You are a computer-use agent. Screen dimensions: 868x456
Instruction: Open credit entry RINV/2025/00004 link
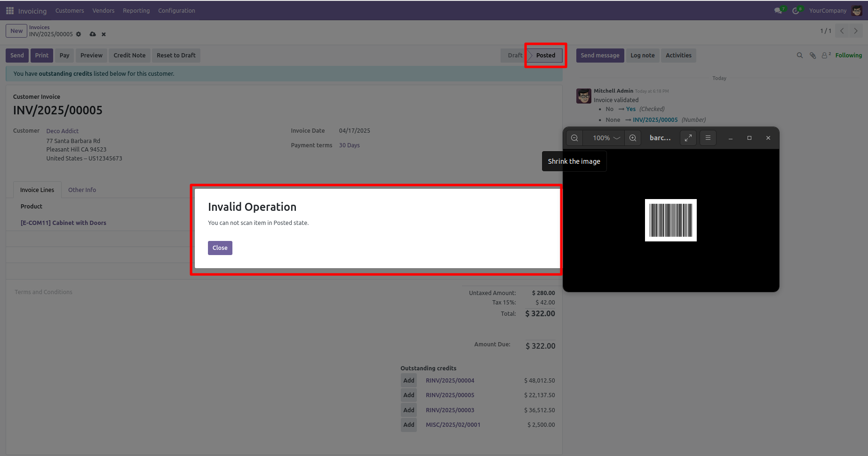[450, 381]
